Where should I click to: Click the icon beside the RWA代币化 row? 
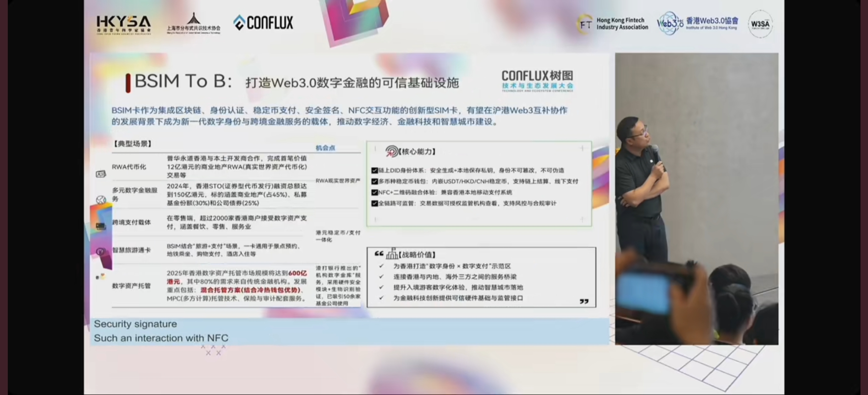101,174
